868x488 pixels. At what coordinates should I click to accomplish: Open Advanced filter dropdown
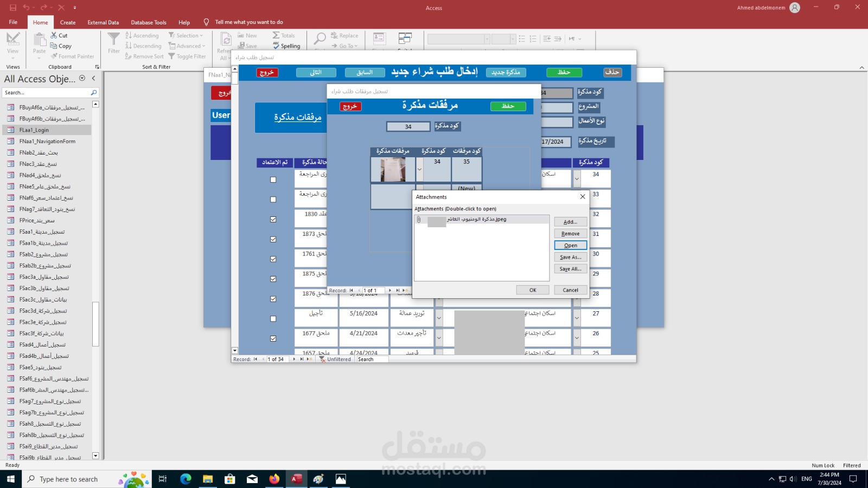[187, 46]
